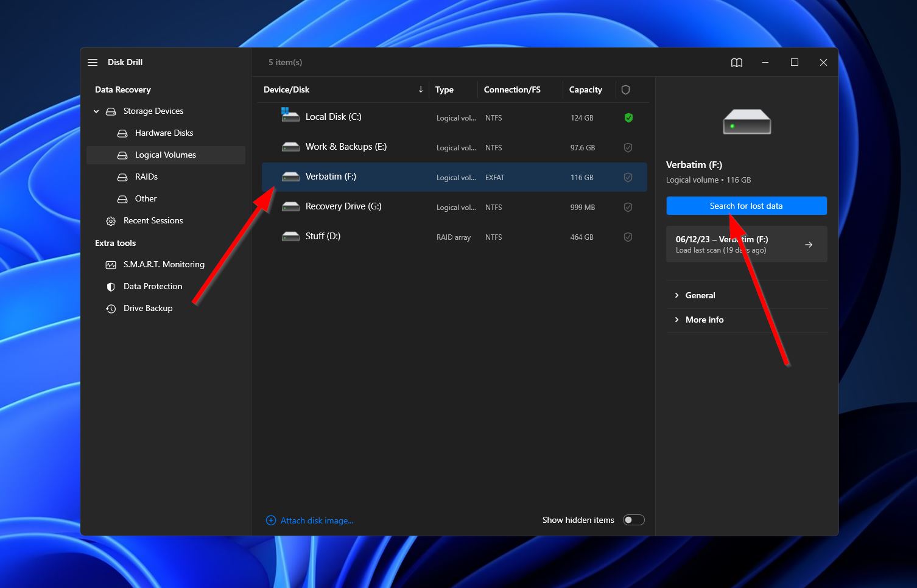Image resolution: width=917 pixels, height=588 pixels.
Task: Click the Drive Backup clock icon
Action: pos(111,309)
